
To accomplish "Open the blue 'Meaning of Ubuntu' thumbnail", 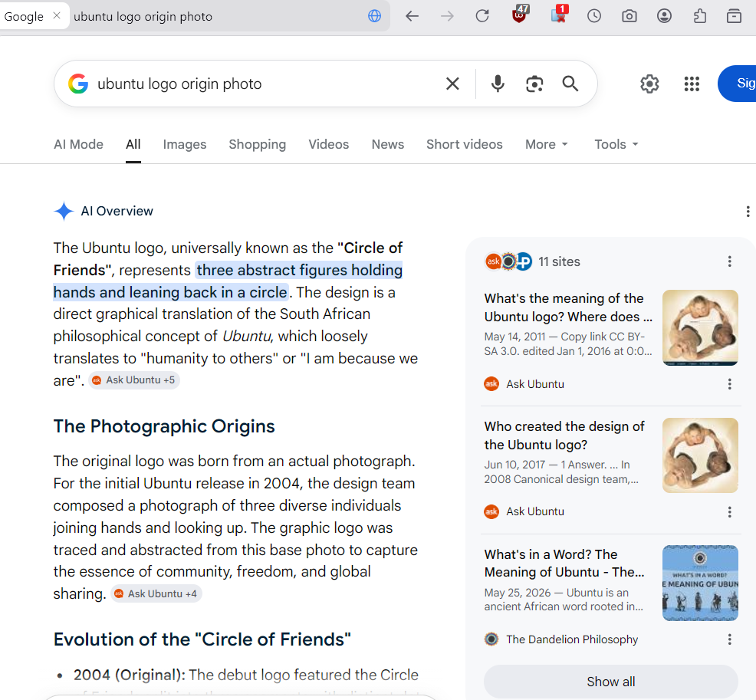I will 700,583.
